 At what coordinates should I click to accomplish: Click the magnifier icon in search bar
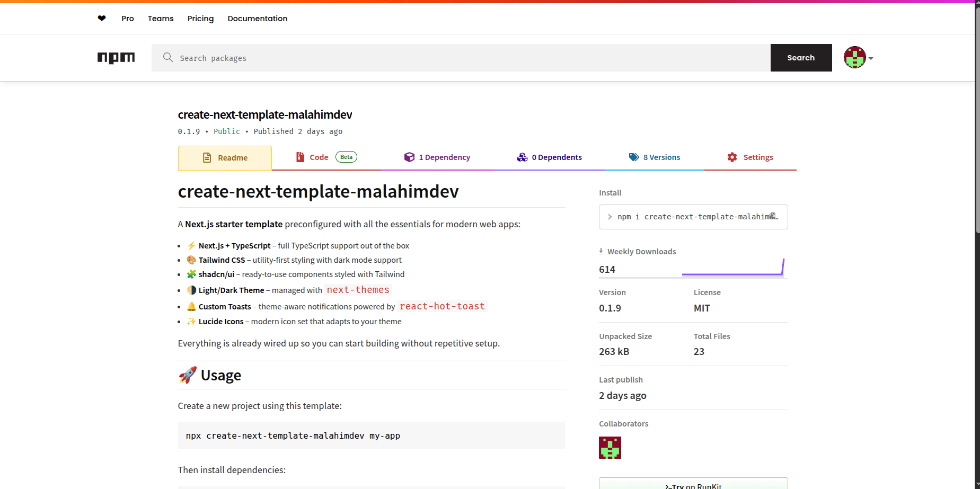tap(168, 57)
